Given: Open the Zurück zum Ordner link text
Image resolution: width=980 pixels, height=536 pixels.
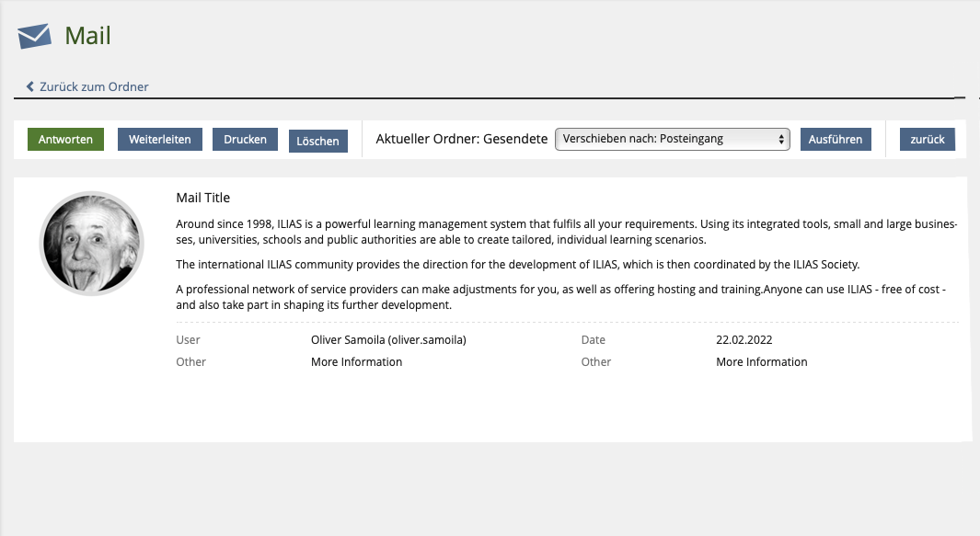Looking at the screenshot, I should (x=94, y=86).
